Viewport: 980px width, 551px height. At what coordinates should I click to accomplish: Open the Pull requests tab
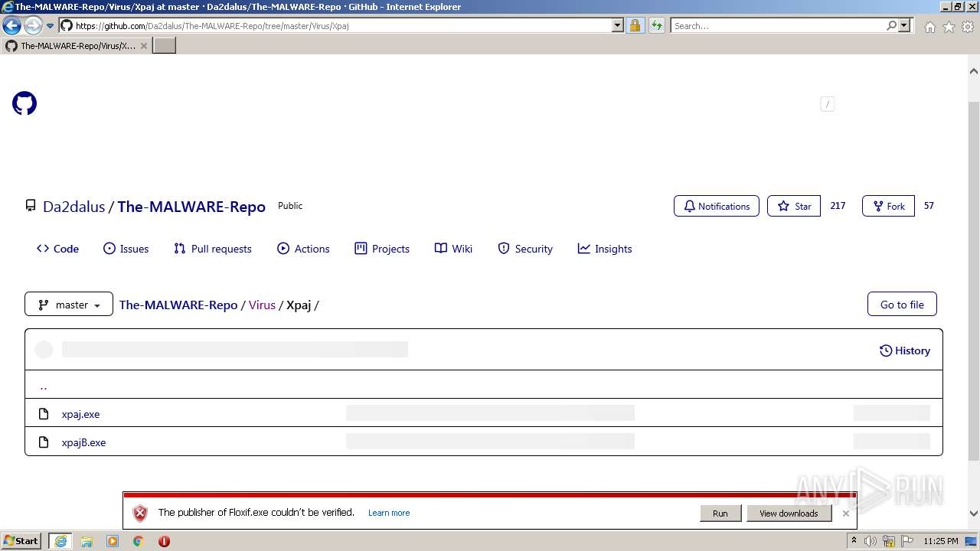tap(212, 249)
